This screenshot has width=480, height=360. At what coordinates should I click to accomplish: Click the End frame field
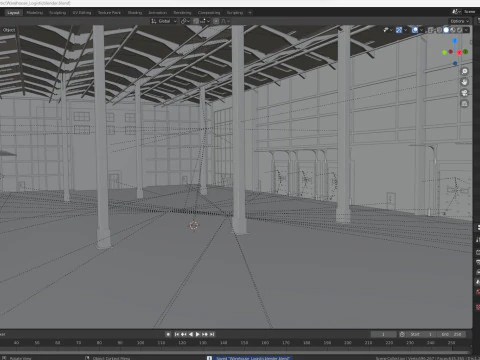(452, 334)
